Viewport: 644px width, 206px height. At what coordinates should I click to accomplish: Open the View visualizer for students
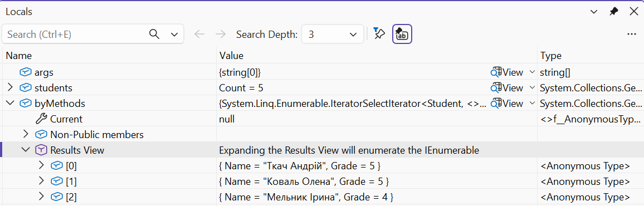coord(507,88)
